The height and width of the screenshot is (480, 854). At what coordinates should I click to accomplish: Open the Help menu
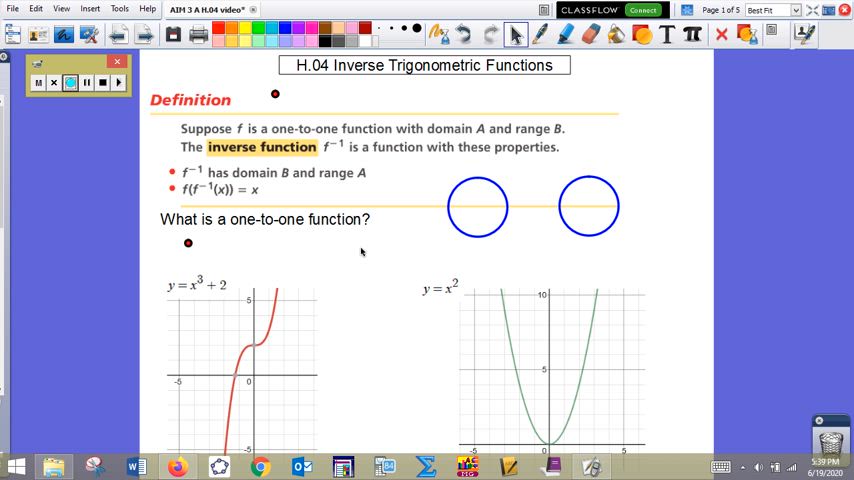pyautogui.click(x=147, y=9)
